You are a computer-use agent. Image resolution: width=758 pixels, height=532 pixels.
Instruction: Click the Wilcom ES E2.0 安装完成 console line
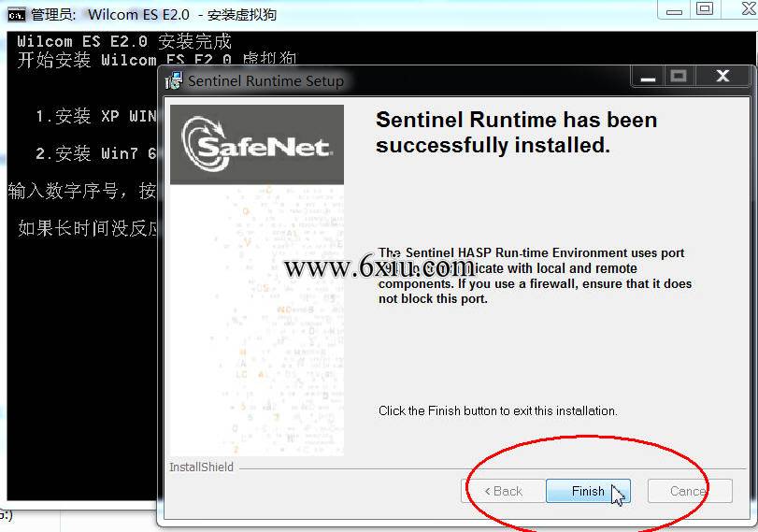click(124, 41)
